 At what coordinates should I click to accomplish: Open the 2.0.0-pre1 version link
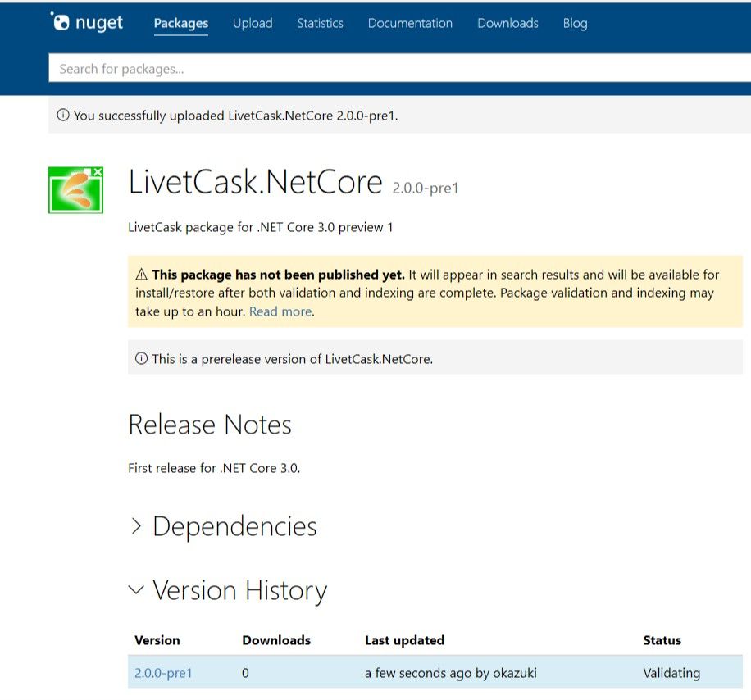(163, 673)
